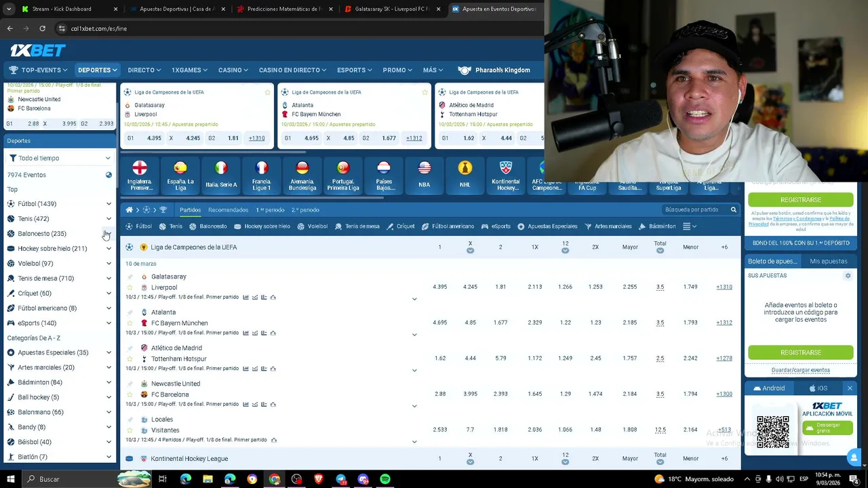
Task: Expand the Tenis (472) sidebar category
Action: (x=108, y=219)
